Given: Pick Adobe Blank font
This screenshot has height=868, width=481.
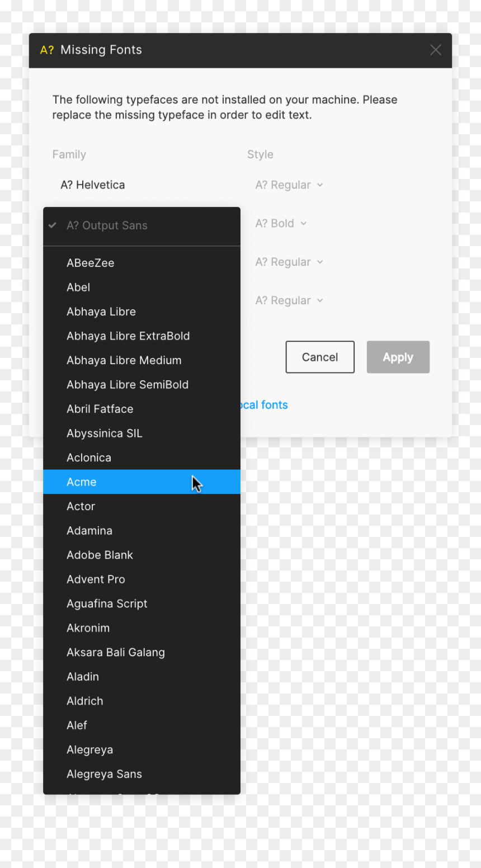Looking at the screenshot, I should pos(142,555).
